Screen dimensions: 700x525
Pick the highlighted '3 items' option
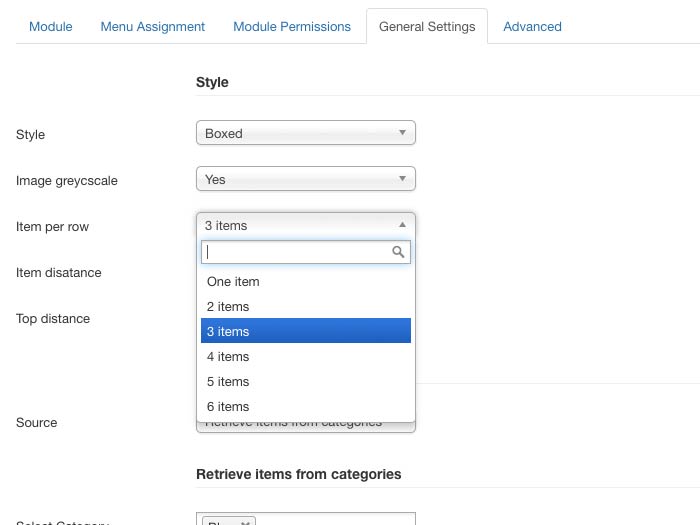[228, 332]
